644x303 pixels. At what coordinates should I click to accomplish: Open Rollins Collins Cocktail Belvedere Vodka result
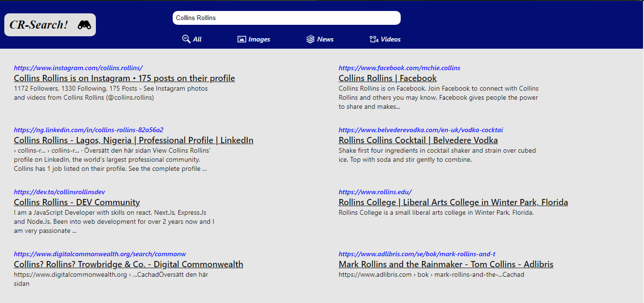tap(418, 140)
